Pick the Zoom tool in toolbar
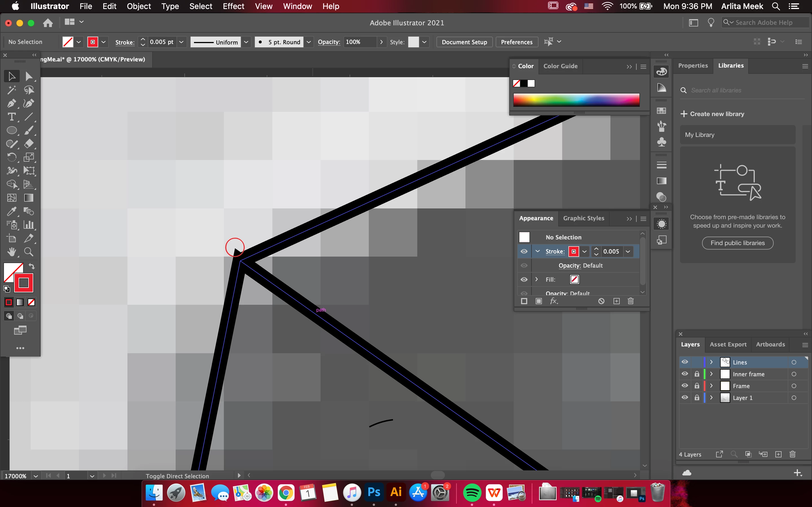The width and height of the screenshot is (812, 507). [28, 252]
